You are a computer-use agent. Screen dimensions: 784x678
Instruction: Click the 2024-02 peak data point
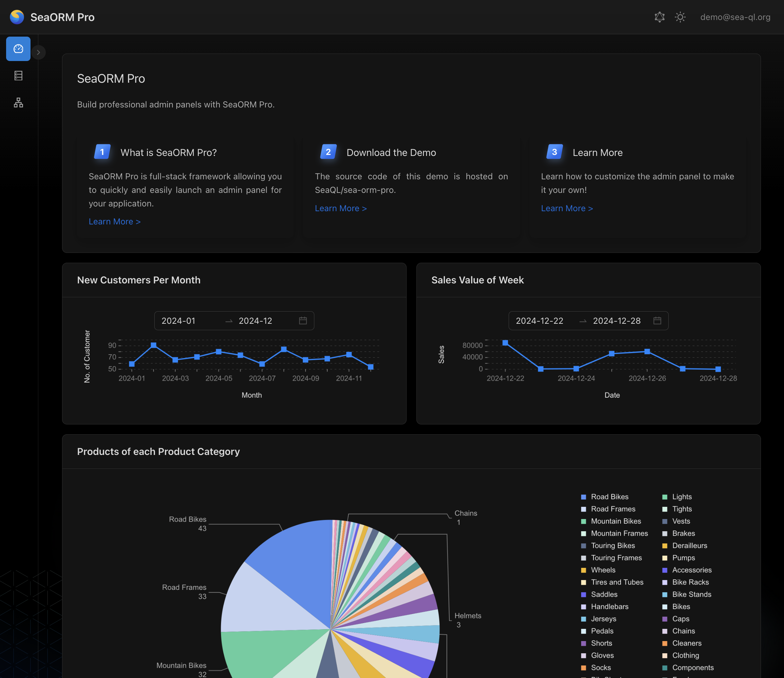click(x=154, y=345)
